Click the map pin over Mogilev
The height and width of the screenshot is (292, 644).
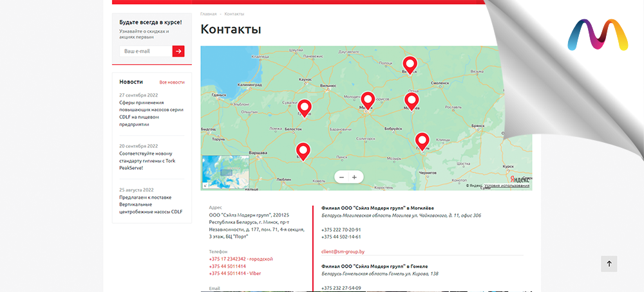pos(412,101)
